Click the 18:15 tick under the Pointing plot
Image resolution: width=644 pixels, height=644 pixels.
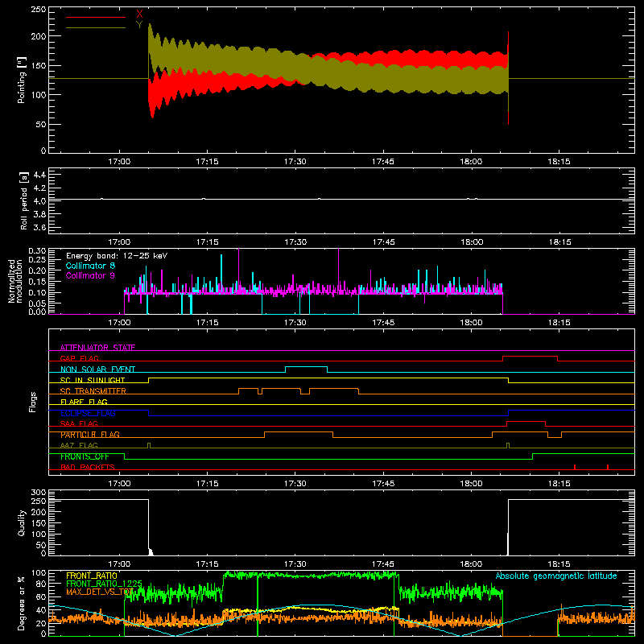(x=559, y=162)
